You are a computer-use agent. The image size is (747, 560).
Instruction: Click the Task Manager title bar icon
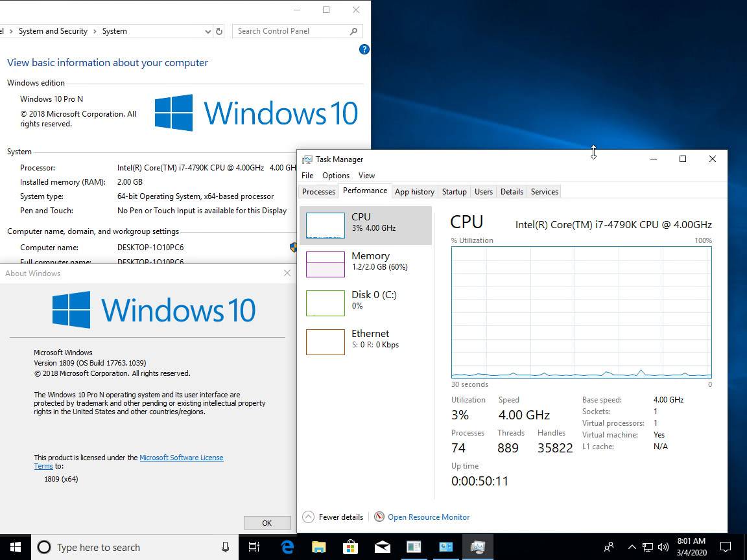click(308, 159)
